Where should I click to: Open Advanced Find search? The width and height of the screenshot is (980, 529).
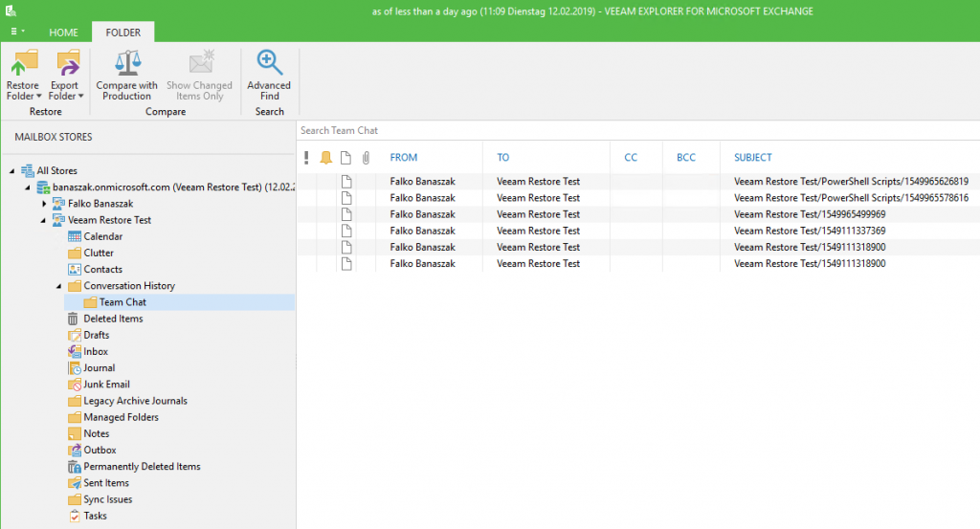[x=269, y=75]
